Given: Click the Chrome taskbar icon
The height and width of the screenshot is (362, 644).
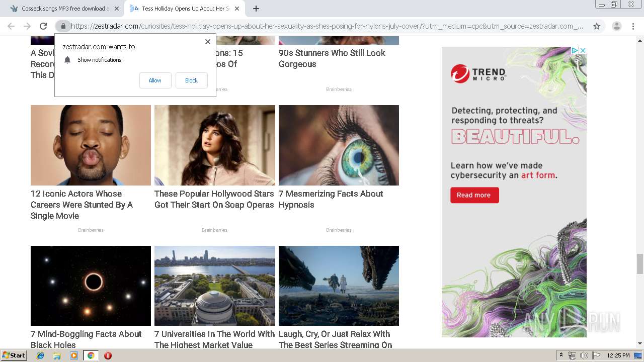Looking at the screenshot, I should (x=91, y=355).
